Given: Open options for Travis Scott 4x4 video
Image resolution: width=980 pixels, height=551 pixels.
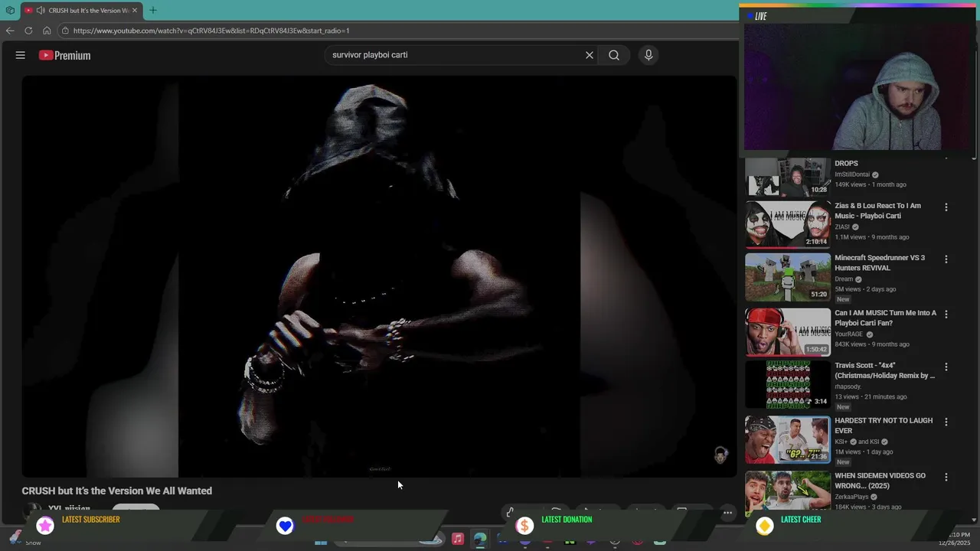Looking at the screenshot, I should pyautogui.click(x=946, y=367).
